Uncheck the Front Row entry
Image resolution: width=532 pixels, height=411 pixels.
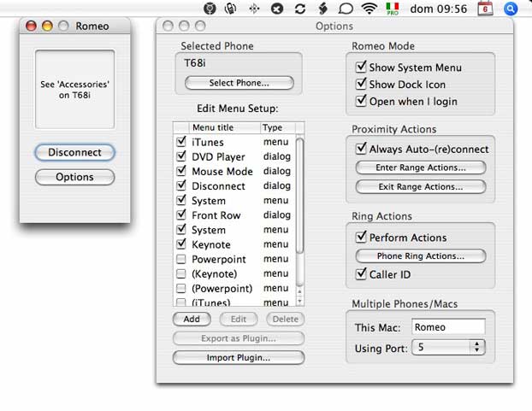click(x=181, y=214)
